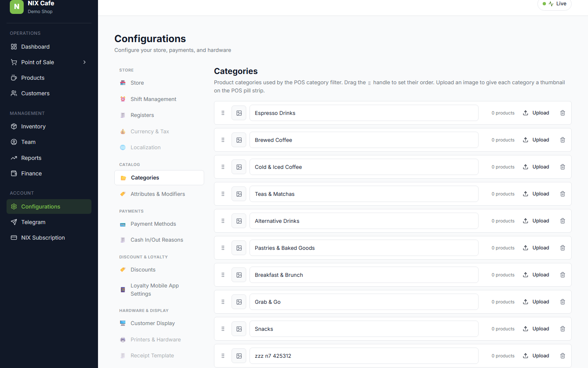This screenshot has height=368, width=588.
Task: Click the drag handle beside Grab & Go
Action: coord(223,302)
